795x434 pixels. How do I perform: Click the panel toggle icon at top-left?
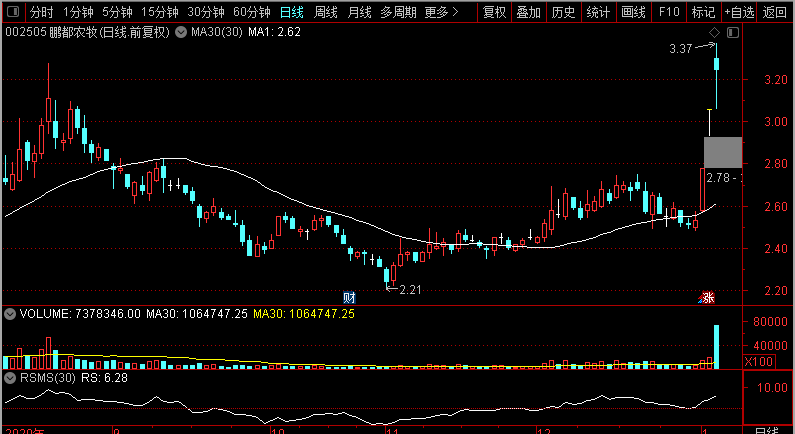(x=12, y=13)
